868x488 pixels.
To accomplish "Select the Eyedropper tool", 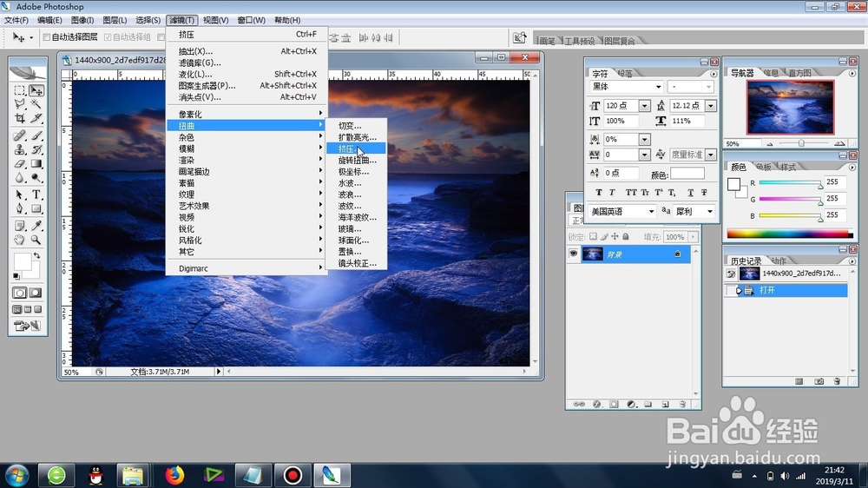I will point(36,226).
